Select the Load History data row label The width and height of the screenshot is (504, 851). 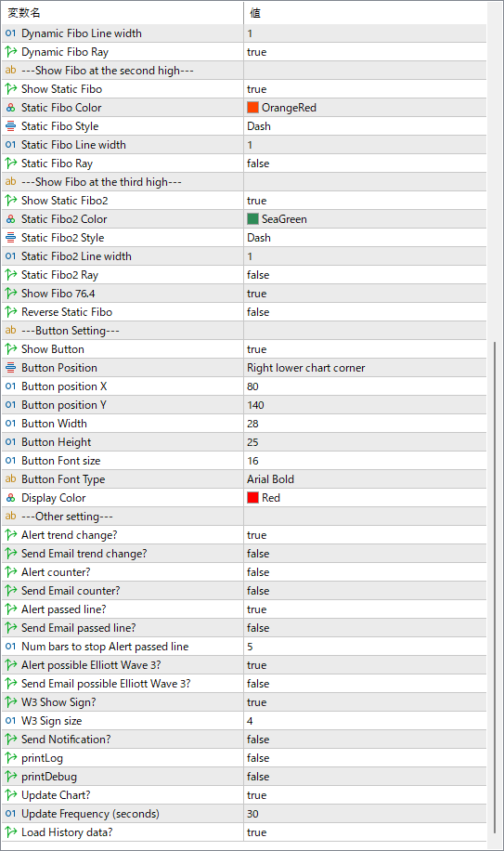click(67, 832)
